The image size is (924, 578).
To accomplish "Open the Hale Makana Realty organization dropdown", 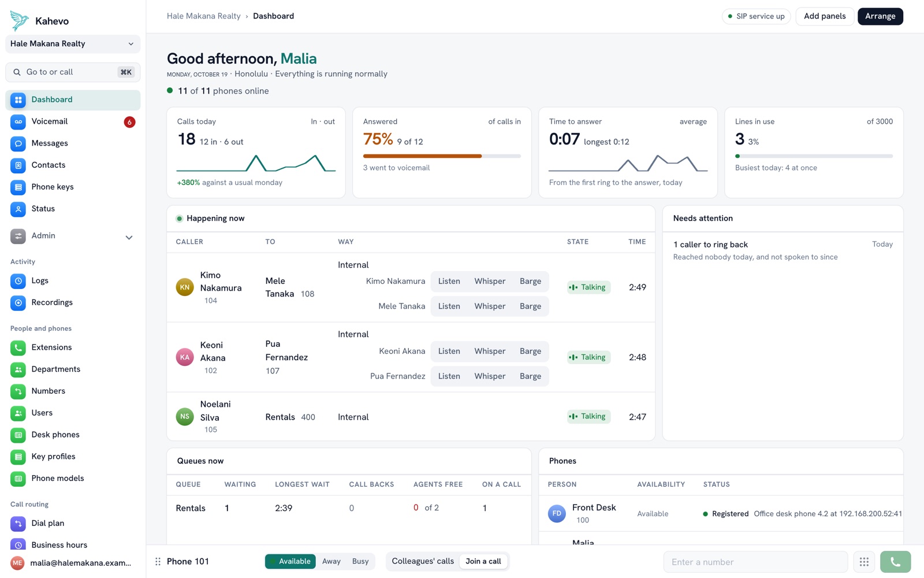I will pos(73,44).
